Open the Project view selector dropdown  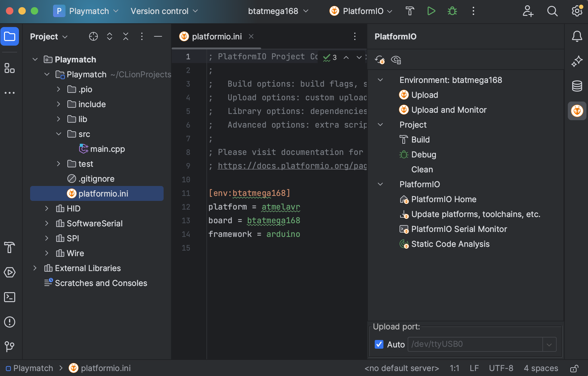[x=49, y=37]
